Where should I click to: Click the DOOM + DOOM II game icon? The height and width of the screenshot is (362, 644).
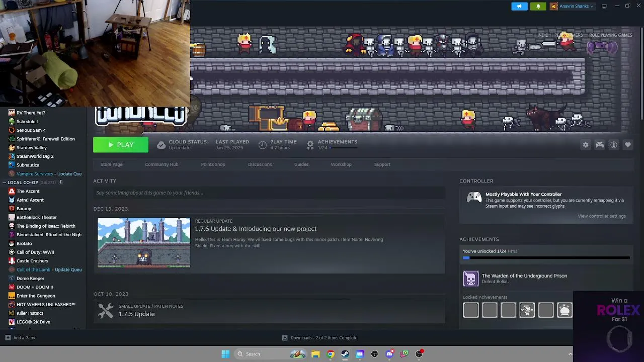[12, 287]
